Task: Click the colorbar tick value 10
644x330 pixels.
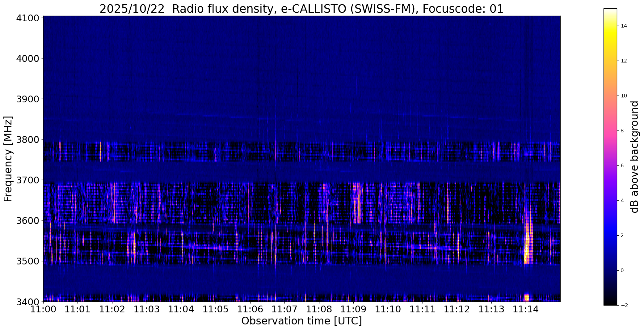Action: 624,96
